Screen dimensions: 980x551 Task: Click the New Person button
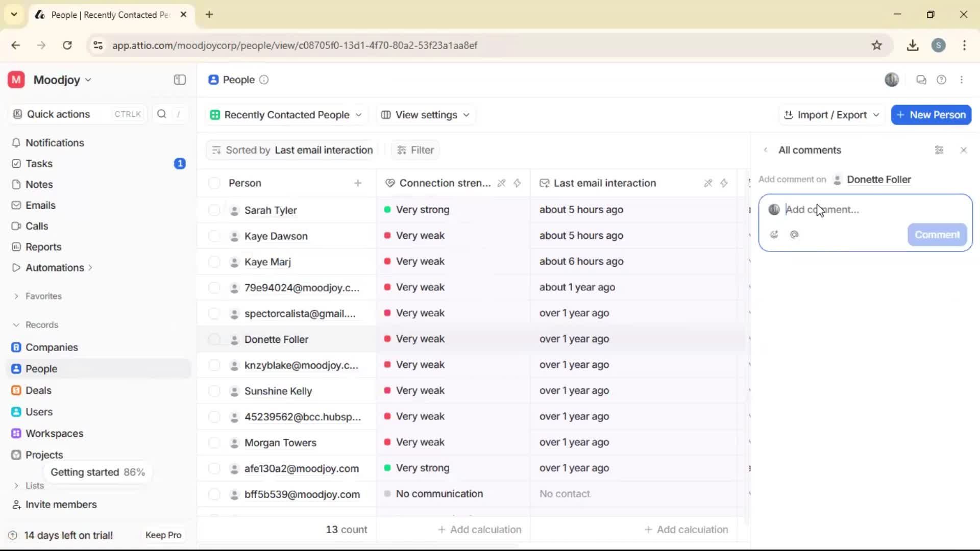(x=931, y=115)
